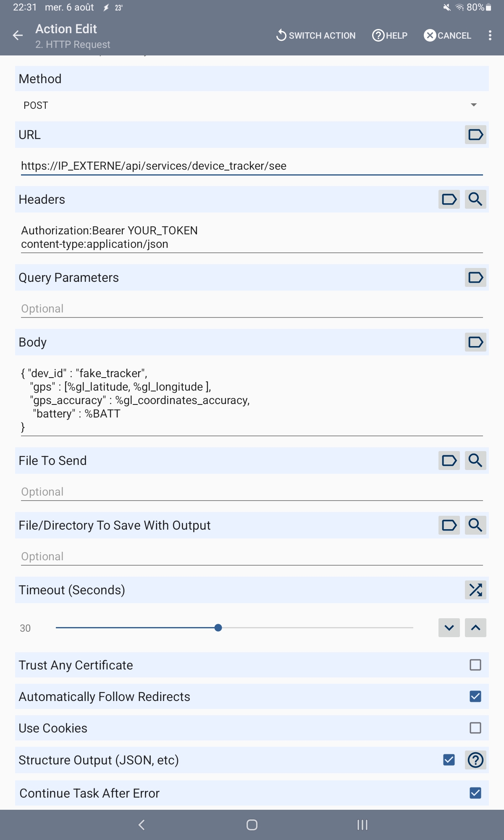
Task: Increase timeout with the up chevron
Action: [x=475, y=628]
